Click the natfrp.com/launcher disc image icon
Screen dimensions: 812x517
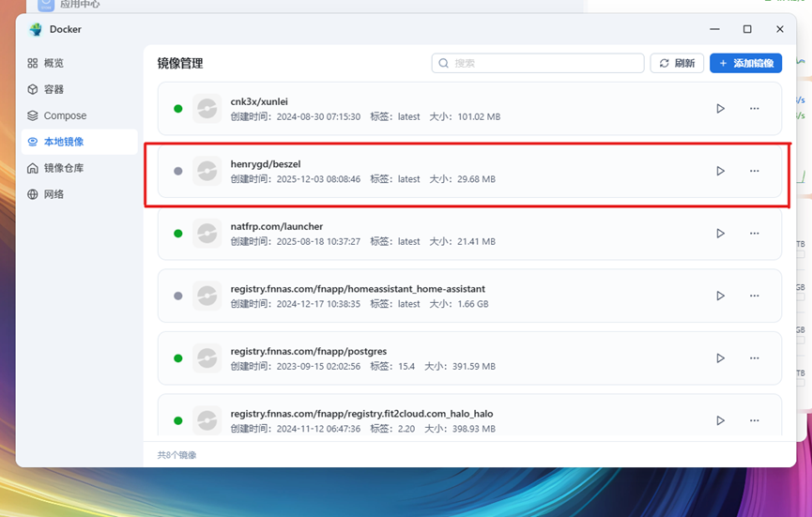click(207, 234)
